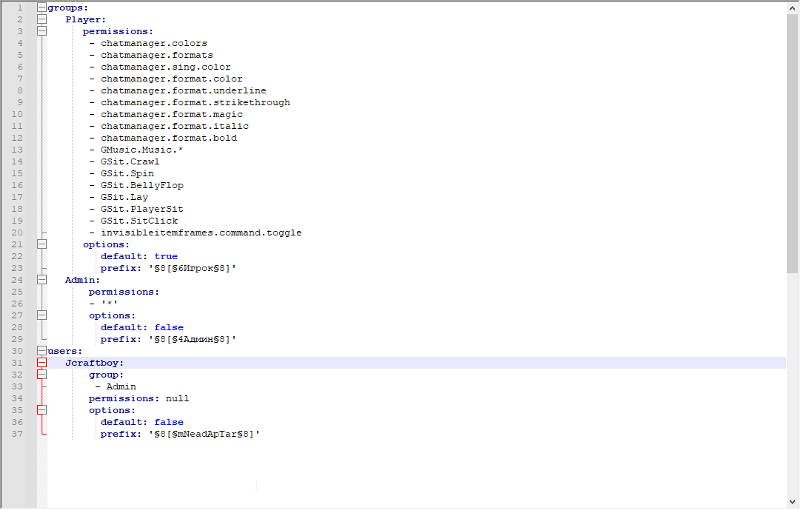Image resolution: width=800 pixels, height=509 pixels.
Task: Collapse Player's 'permissions:' fold marker on line 3
Action: (x=42, y=32)
